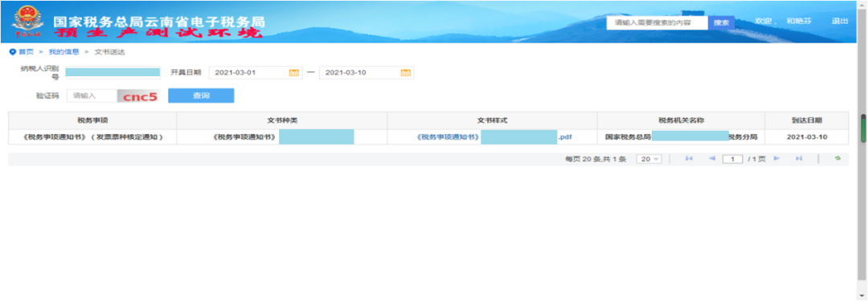Screen dimensions: 868x301
Task: Click the home location pin icon
Action: point(13,52)
